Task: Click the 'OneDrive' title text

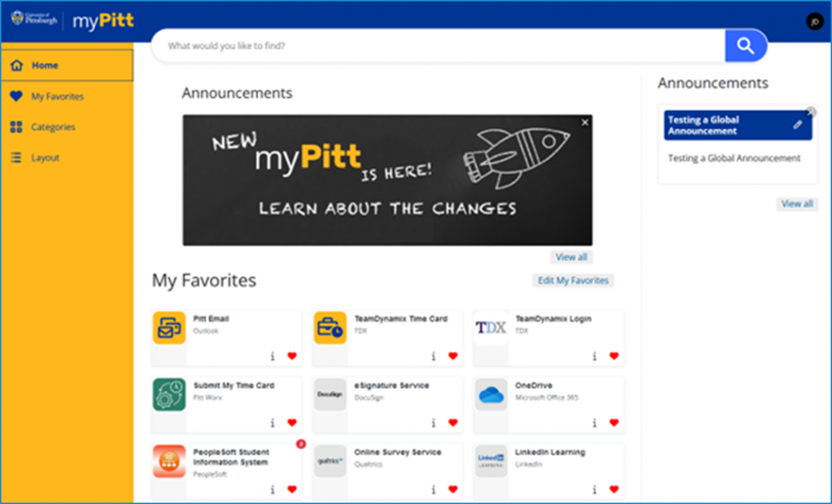Action: click(x=533, y=385)
